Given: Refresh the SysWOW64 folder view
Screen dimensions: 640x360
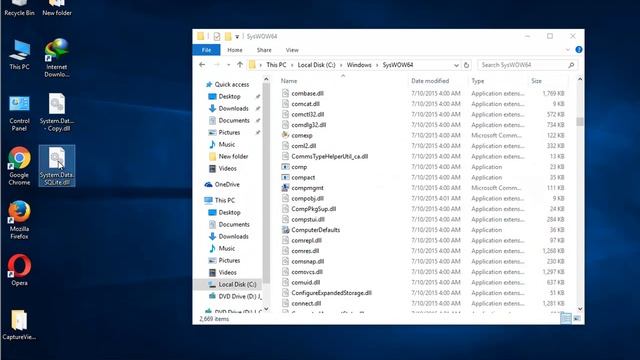Looking at the screenshot, I should pos(467,65).
